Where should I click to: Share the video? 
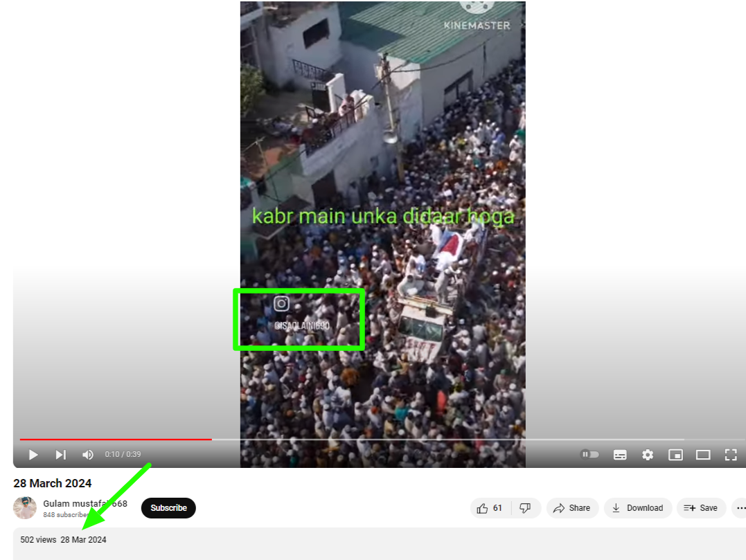point(571,508)
